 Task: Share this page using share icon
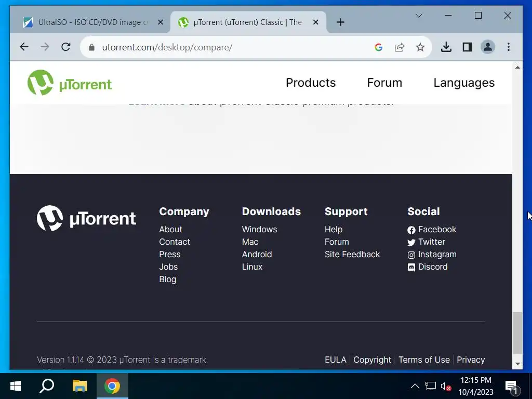coord(400,47)
